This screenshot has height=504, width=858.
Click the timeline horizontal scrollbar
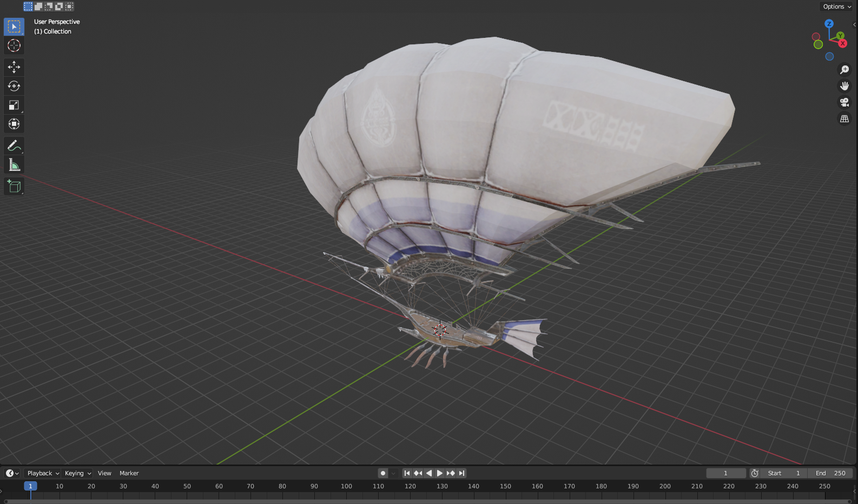428,502
